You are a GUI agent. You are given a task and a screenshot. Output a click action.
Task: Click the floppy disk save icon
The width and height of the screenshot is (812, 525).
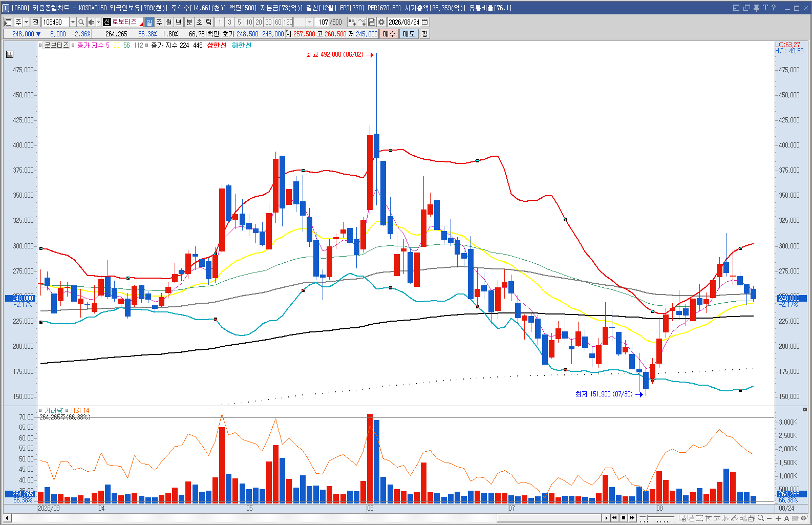[372, 22]
